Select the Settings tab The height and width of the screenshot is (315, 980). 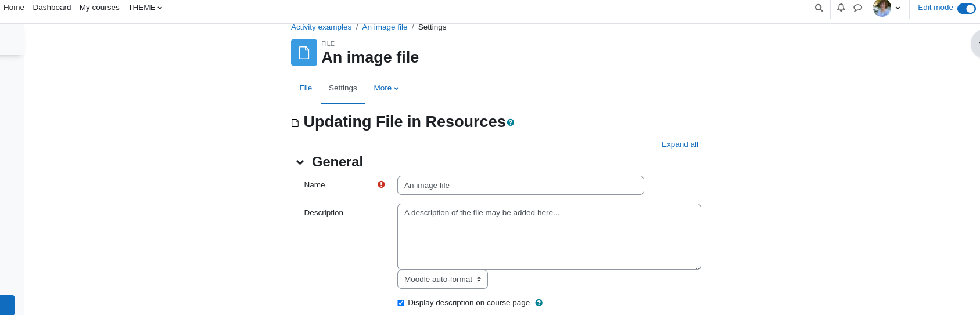pos(343,88)
